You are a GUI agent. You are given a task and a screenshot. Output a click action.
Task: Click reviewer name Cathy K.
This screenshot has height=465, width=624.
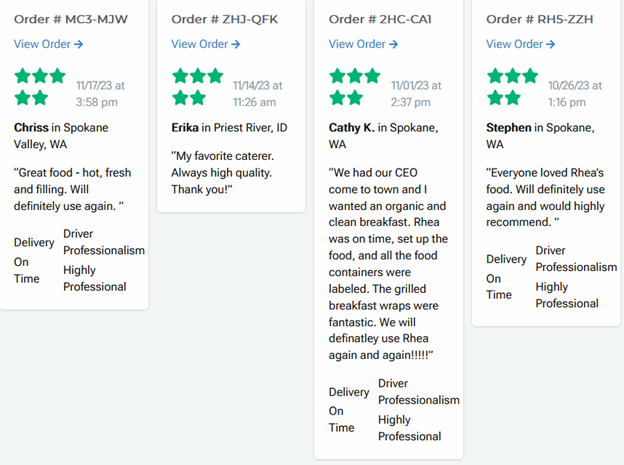tap(352, 128)
